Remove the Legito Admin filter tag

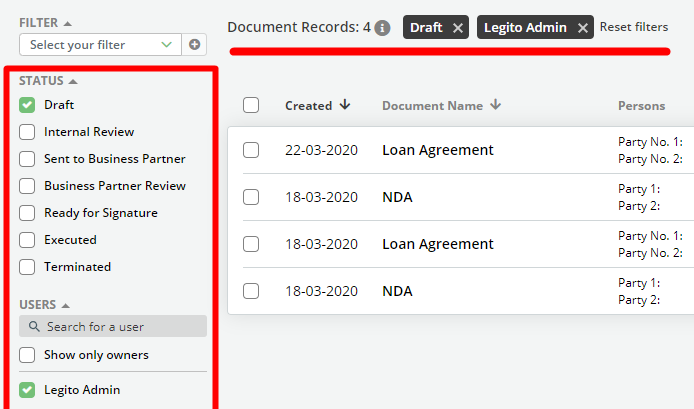[582, 28]
